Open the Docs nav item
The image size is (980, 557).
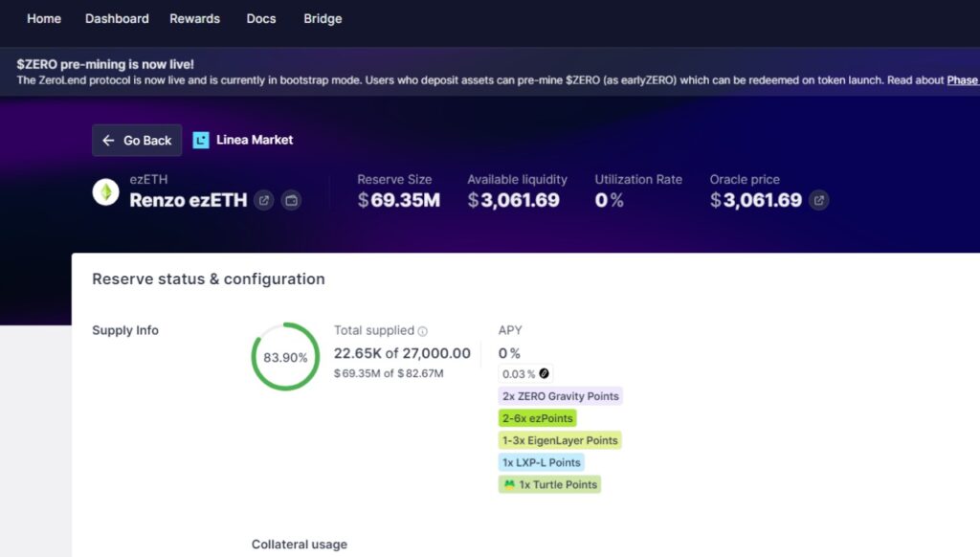point(260,19)
